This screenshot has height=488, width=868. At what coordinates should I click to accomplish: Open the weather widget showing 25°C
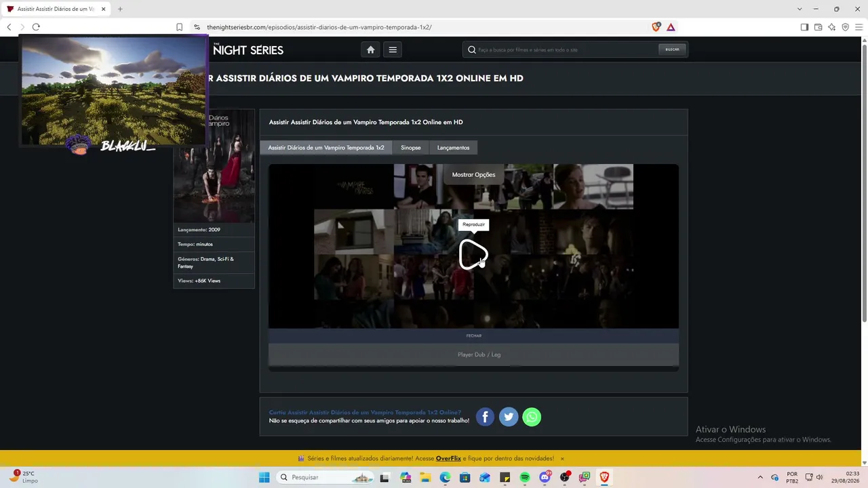point(23,476)
